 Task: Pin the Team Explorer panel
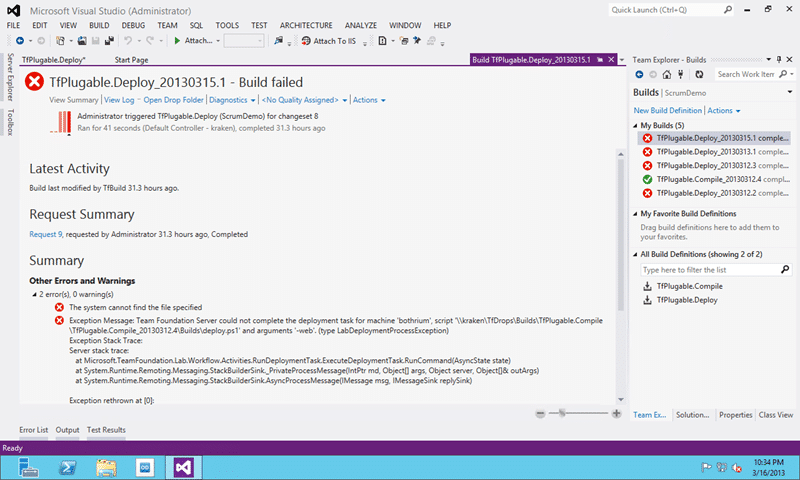pyautogui.click(x=779, y=60)
